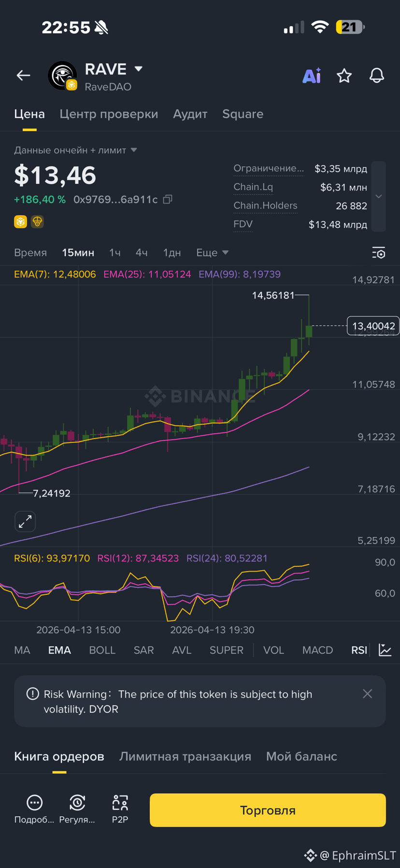Switch to Центр проверки tab
Viewport: 400px width, 868px height.
109,114
